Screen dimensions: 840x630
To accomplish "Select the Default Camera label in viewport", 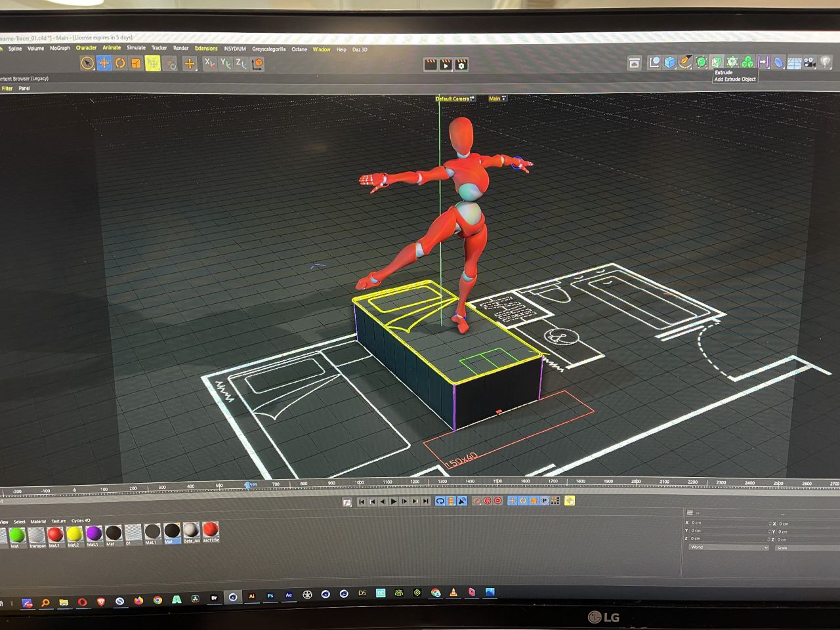I will (x=453, y=98).
